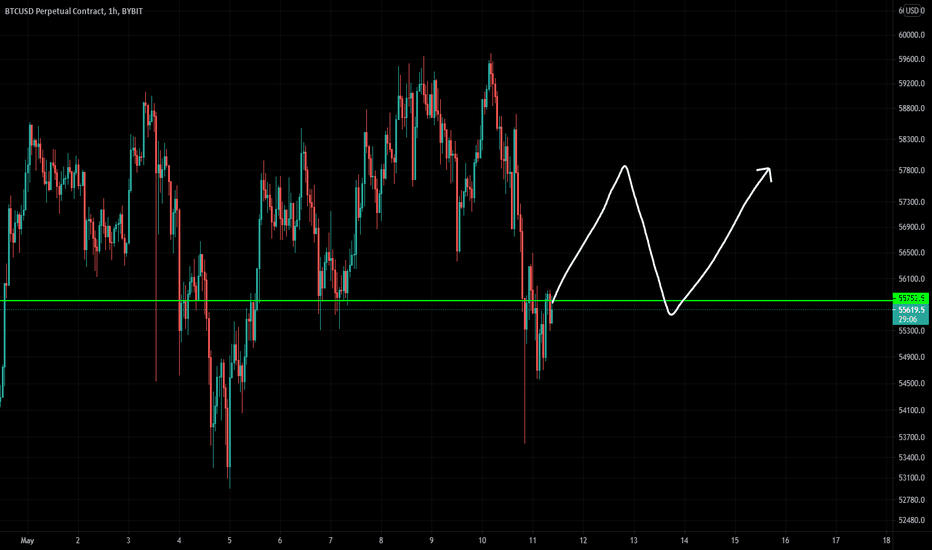Click the 60000.0 price axis label
This screenshot has height=550, width=932.
point(911,35)
